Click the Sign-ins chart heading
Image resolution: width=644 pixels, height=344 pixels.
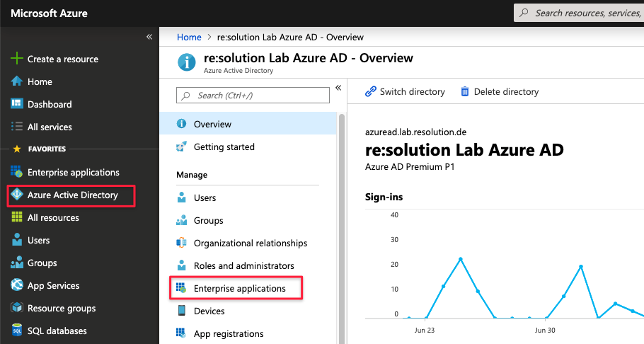[x=384, y=197]
